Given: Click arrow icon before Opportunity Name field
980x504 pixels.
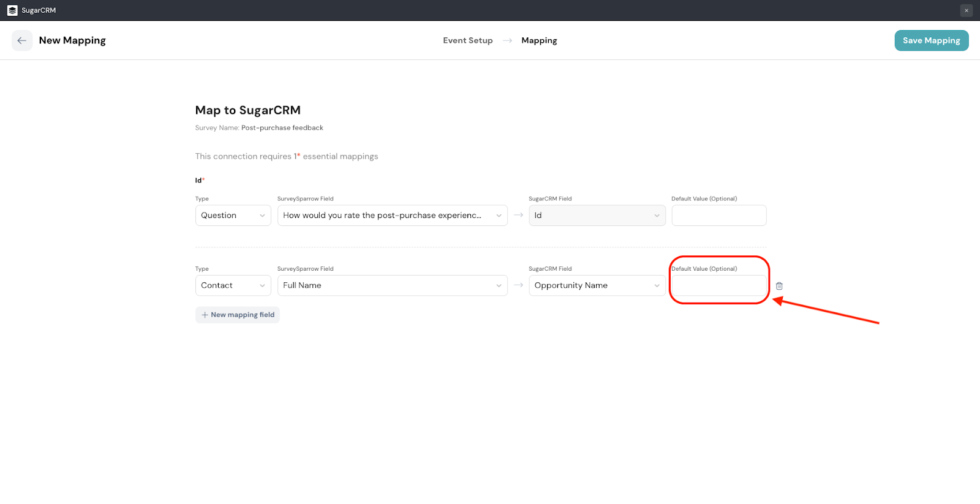Looking at the screenshot, I should tap(518, 285).
